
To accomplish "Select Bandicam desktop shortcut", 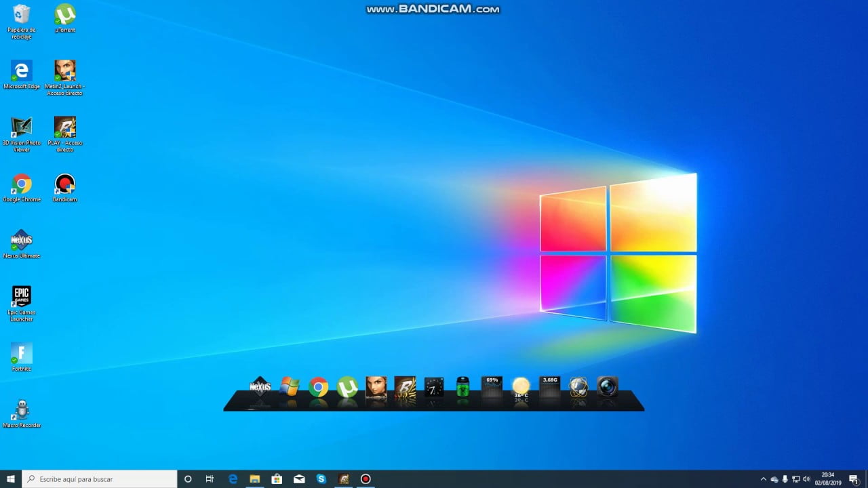I will [65, 188].
